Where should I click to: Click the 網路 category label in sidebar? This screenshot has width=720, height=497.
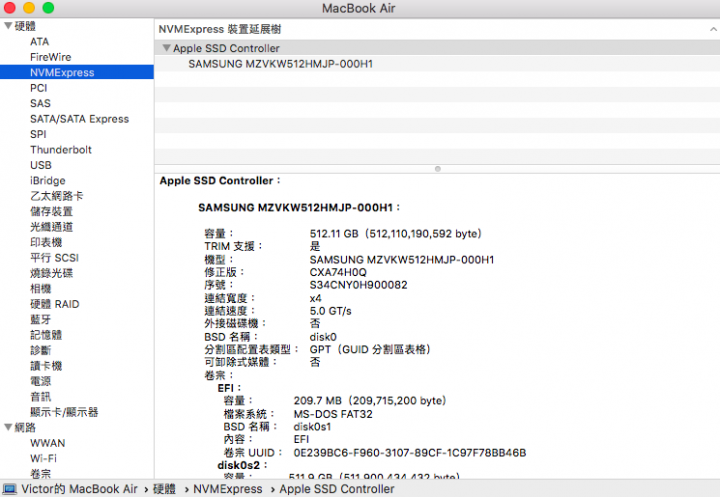pyautogui.click(x=25, y=427)
